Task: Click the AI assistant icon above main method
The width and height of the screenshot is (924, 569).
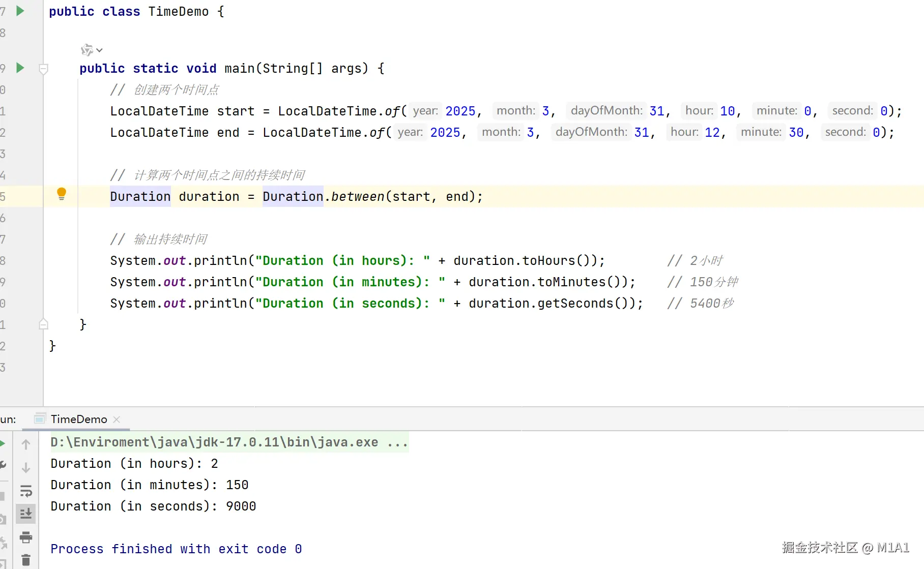Action: [x=87, y=50]
